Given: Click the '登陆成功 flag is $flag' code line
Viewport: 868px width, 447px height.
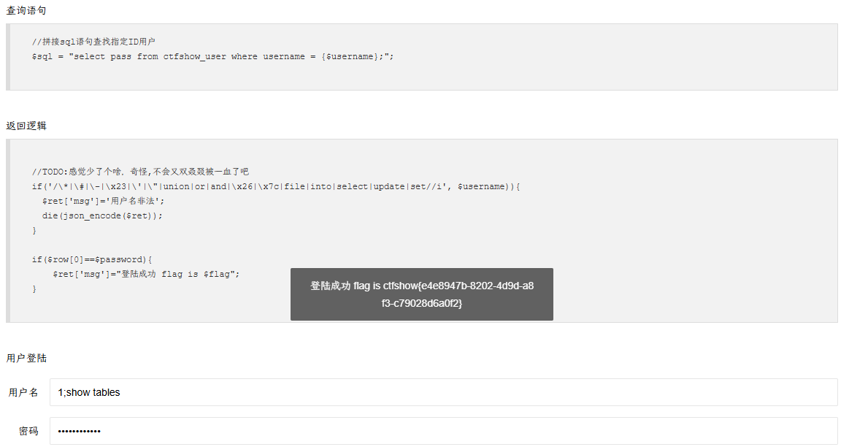Looking at the screenshot, I should coord(146,274).
